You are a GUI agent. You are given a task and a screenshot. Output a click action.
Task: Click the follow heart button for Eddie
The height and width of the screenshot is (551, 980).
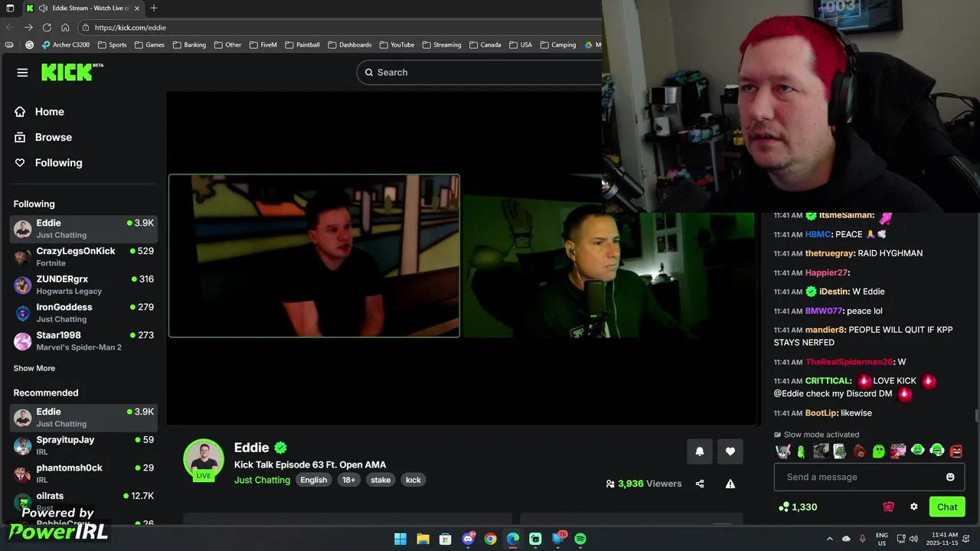730,452
